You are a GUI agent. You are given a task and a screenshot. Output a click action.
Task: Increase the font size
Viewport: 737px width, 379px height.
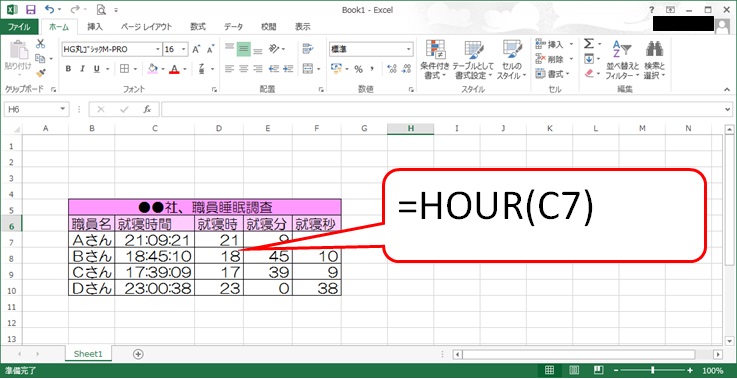(x=196, y=49)
